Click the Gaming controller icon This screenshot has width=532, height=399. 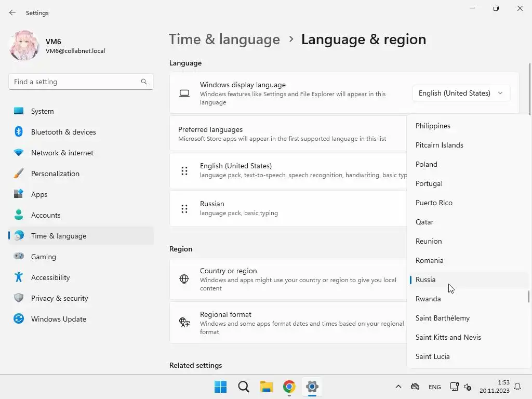pyautogui.click(x=19, y=256)
